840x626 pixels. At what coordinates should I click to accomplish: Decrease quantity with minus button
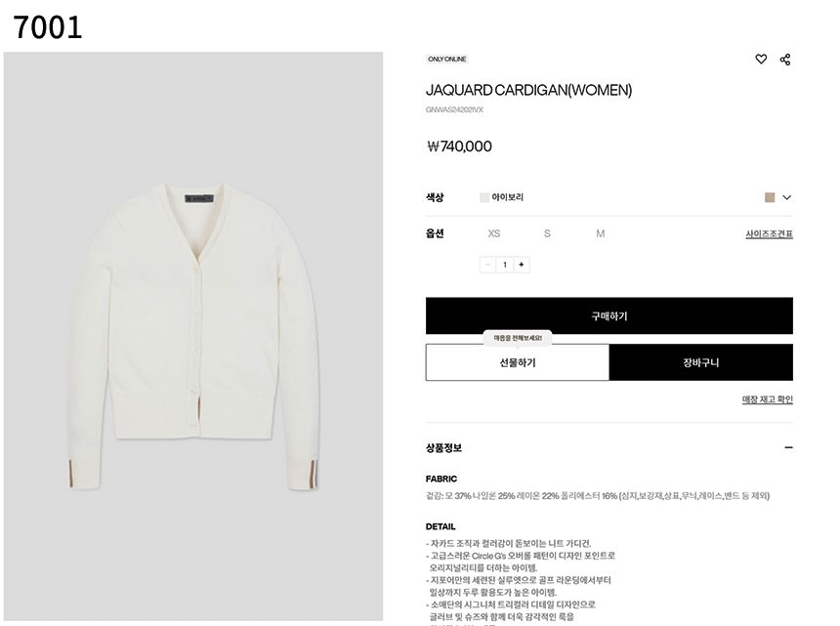point(487,265)
